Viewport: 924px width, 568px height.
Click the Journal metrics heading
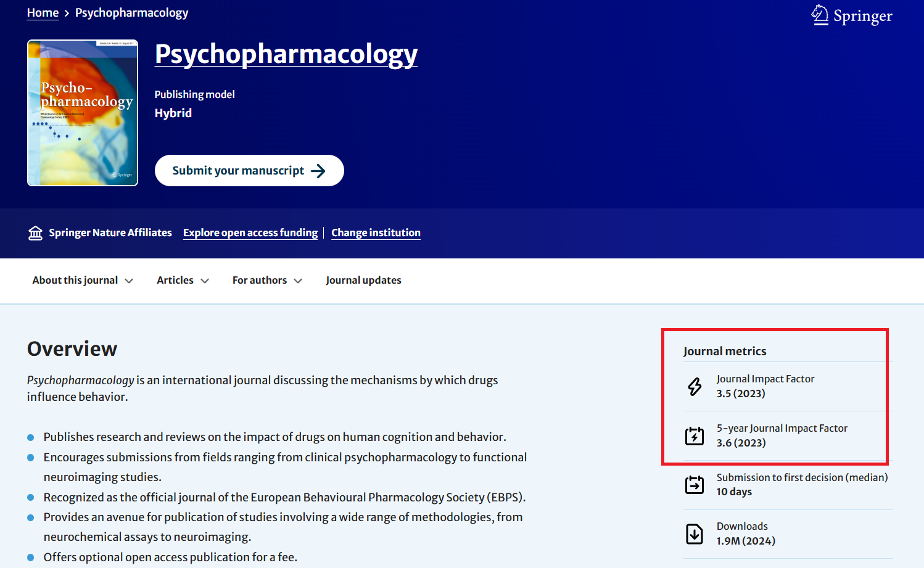[725, 351]
